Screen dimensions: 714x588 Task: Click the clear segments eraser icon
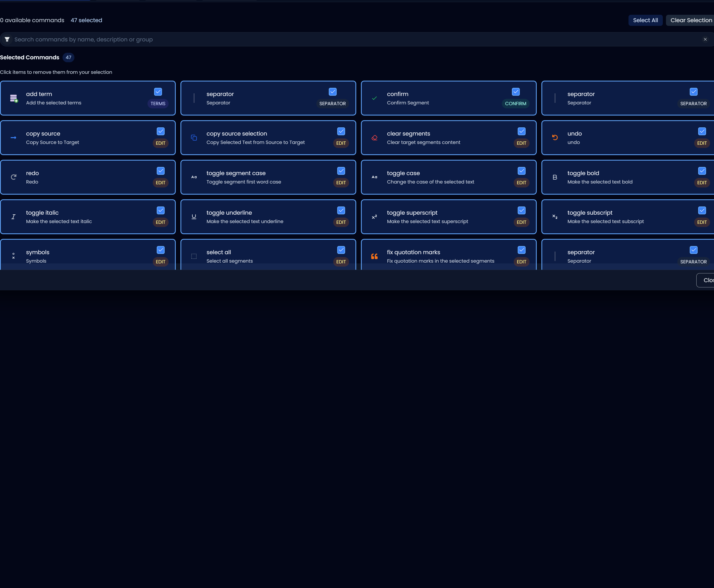[374, 138]
